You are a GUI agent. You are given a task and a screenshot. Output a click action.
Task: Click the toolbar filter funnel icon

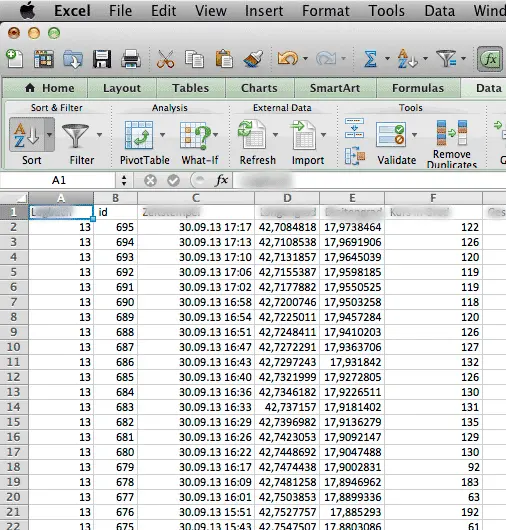point(446,58)
